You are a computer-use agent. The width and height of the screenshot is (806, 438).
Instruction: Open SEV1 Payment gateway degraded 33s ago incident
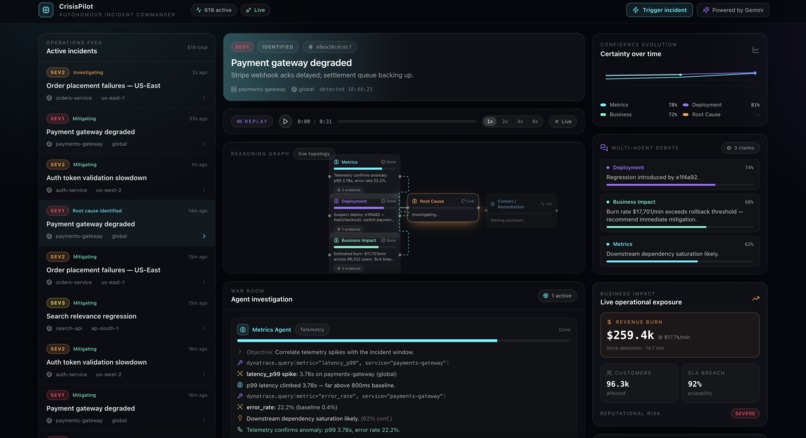coord(126,131)
